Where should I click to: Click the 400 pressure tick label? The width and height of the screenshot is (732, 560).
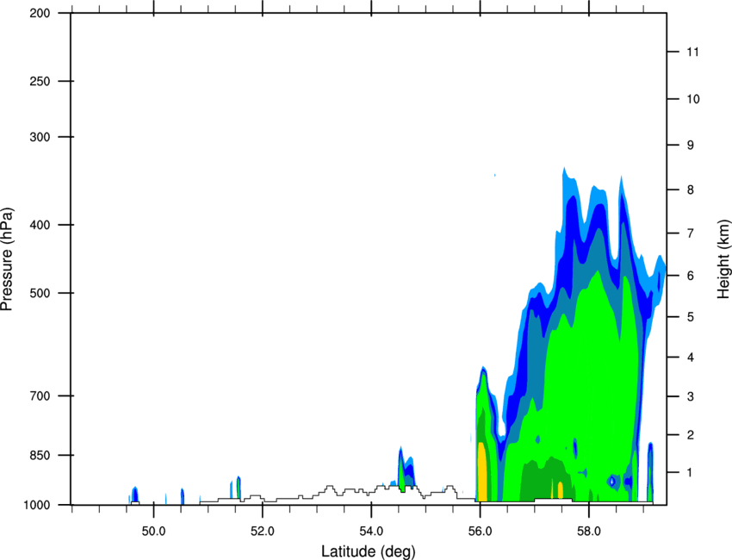pos(40,225)
